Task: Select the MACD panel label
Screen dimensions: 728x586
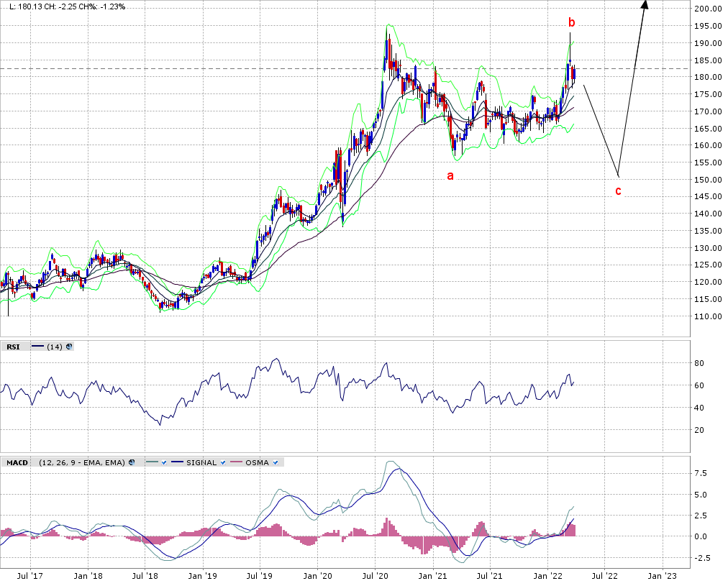Action: [x=17, y=462]
